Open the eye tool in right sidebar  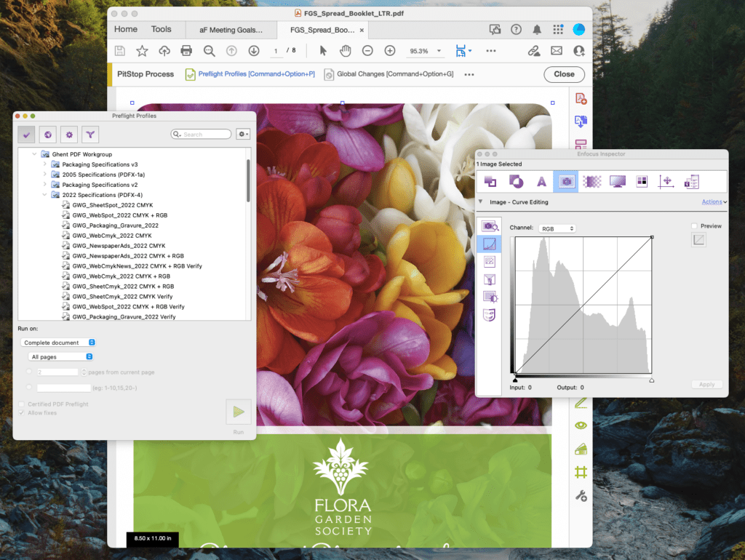(581, 425)
